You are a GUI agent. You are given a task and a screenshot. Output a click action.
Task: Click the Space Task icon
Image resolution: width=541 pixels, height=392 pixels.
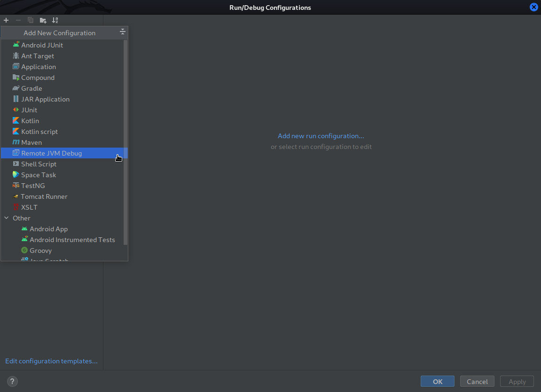click(x=16, y=174)
